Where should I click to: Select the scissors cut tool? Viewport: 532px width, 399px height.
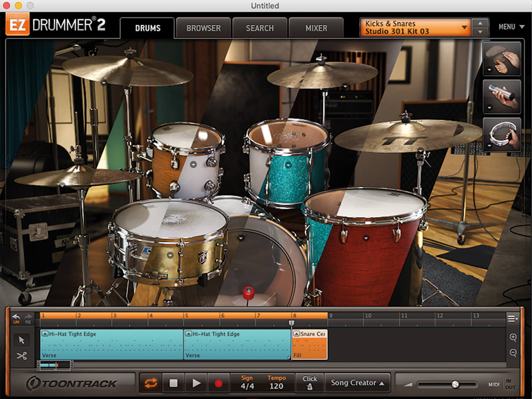coord(22,356)
